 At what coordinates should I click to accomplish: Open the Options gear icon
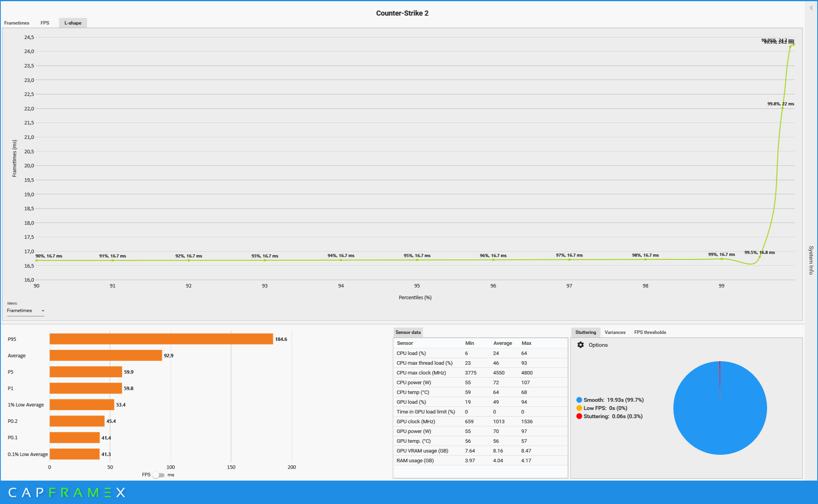[x=581, y=345]
